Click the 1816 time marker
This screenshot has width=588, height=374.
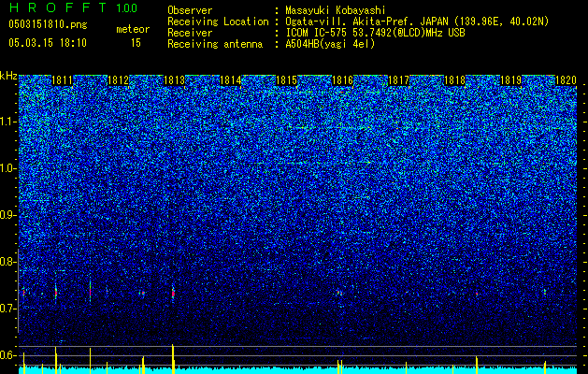(x=342, y=80)
